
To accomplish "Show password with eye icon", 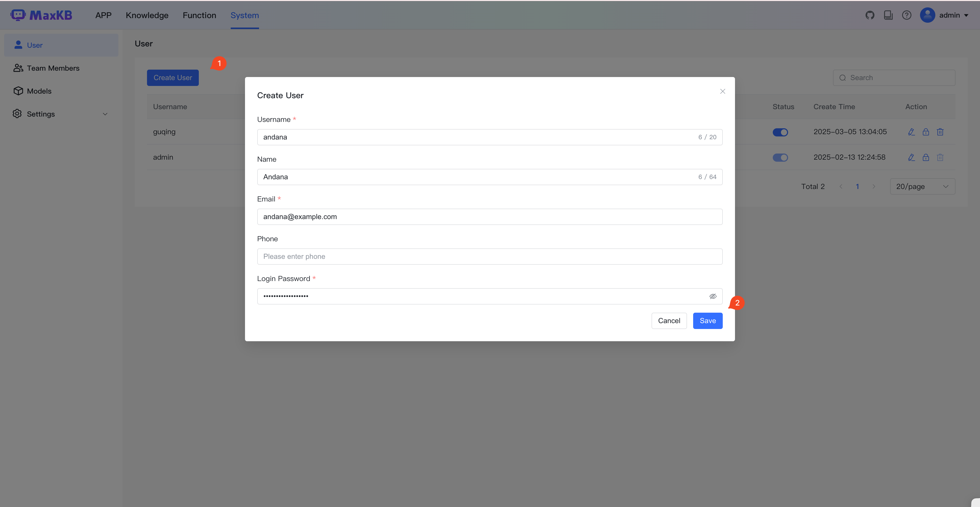I will [713, 296].
